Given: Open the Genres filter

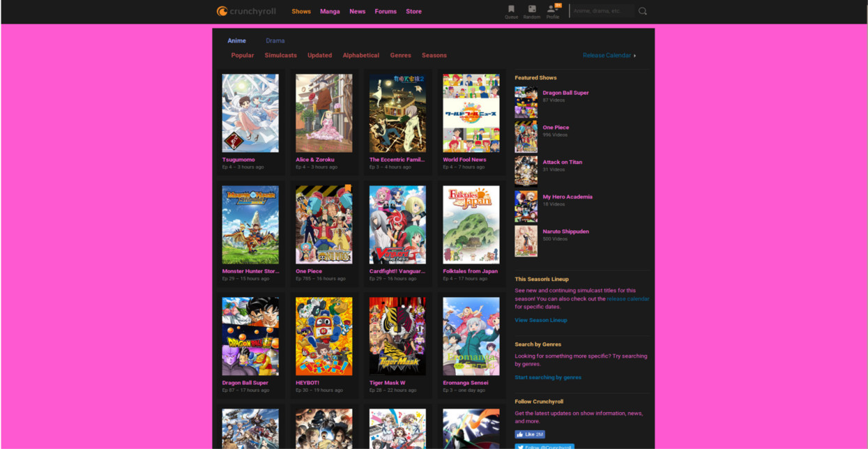Looking at the screenshot, I should [x=400, y=55].
